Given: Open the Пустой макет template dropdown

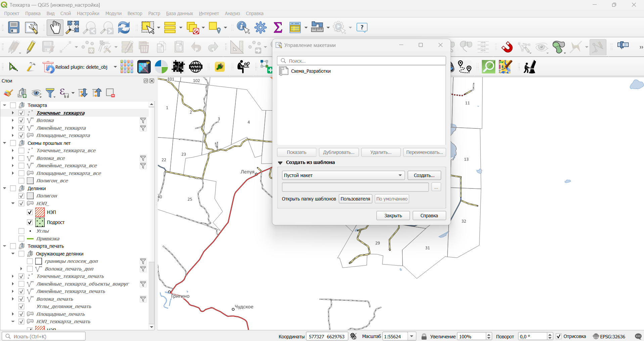Looking at the screenshot, I should (343, 175).
